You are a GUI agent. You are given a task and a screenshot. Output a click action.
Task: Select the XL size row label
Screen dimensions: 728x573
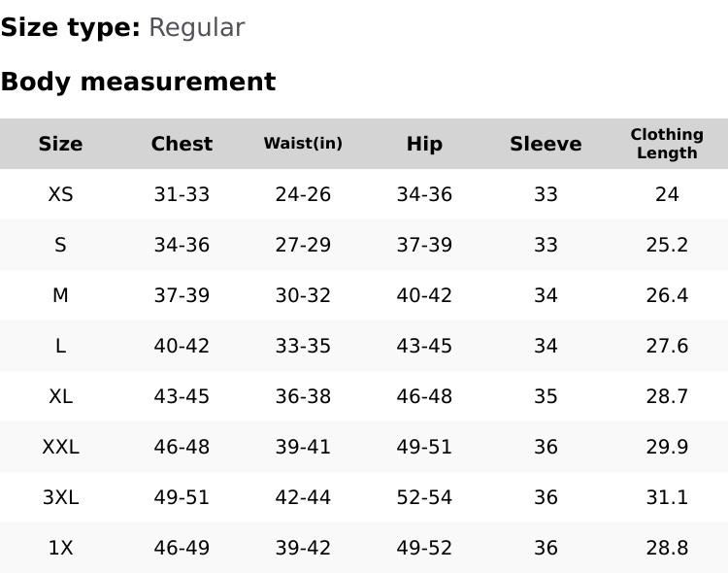(60, 396)
